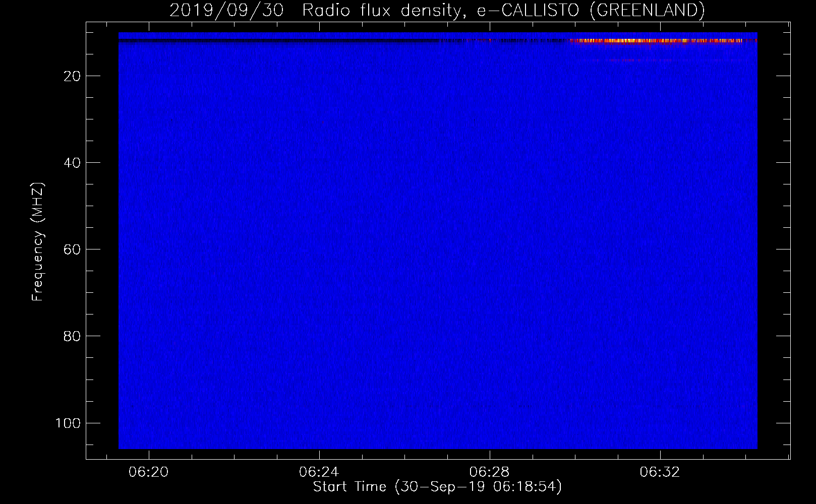816x504 pixels.
Task: Click the 06:32 time tick label
Action: coord(660,472)
